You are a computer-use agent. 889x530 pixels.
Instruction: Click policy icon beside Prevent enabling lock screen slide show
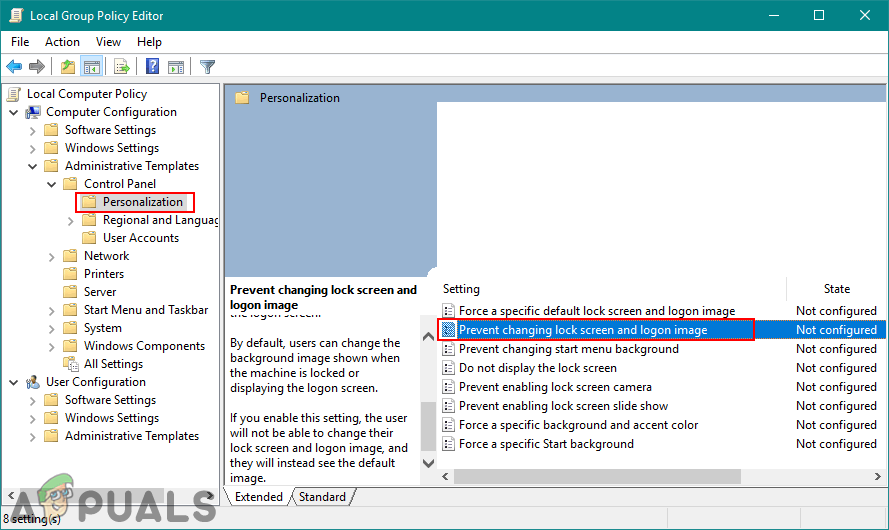pos(448,406)
